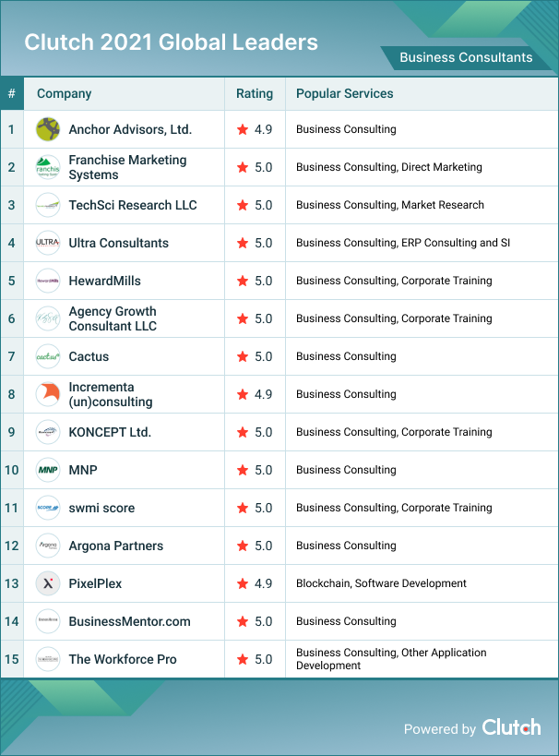
Task: Select Incrementa (un)consulting company name
Action: coord(111,394)
